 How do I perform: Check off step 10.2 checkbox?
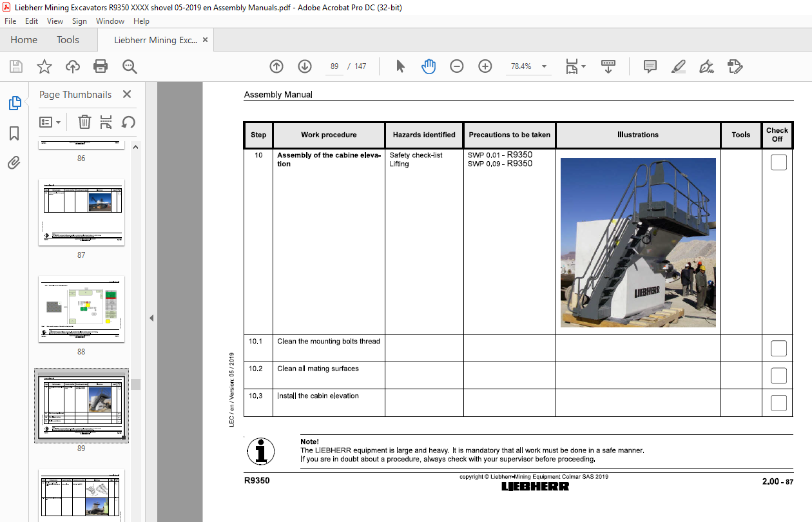click(x=778, y=376)
